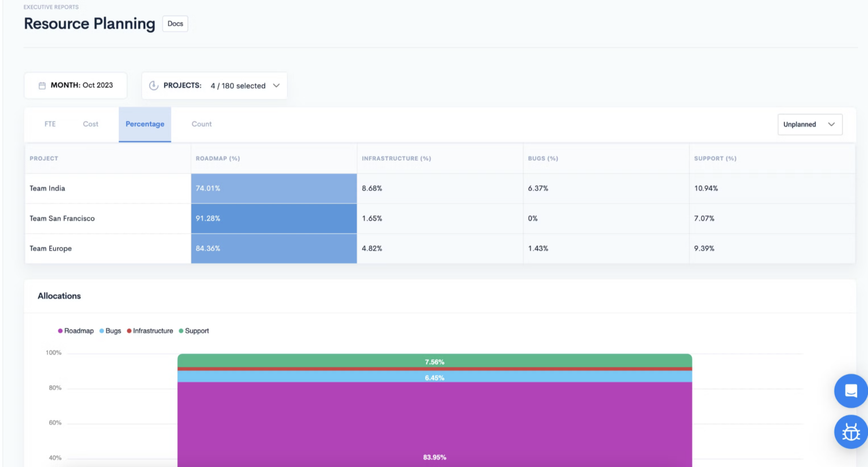Click the bug report icon button
This screenshot has width=868, height=467.
click(850, 432)
